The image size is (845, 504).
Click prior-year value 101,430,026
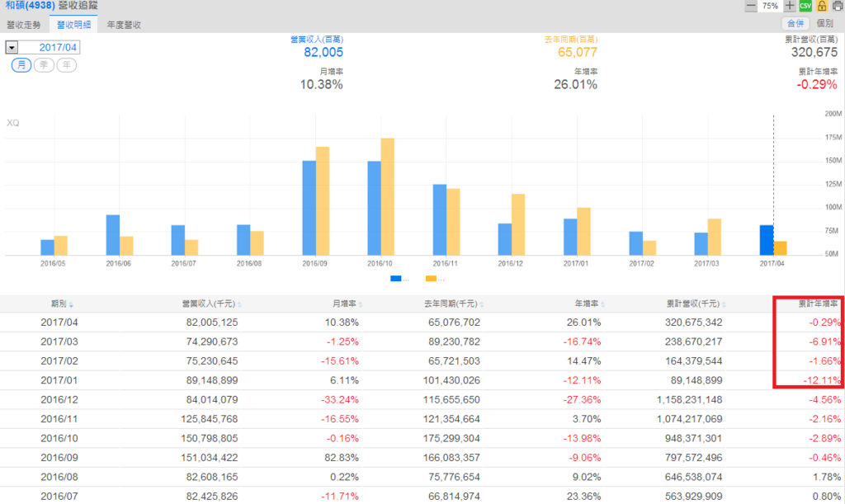click(451, 381)
